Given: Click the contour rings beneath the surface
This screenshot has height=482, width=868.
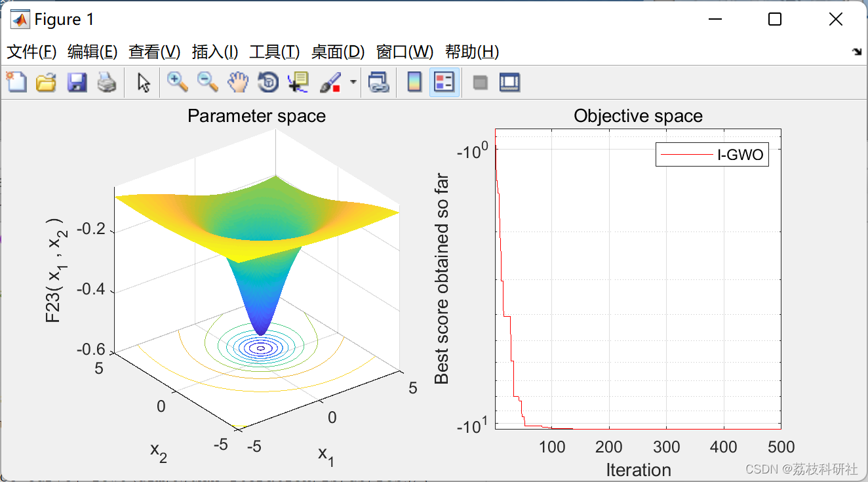Looking at the screenshot, I should click(260, 349).
